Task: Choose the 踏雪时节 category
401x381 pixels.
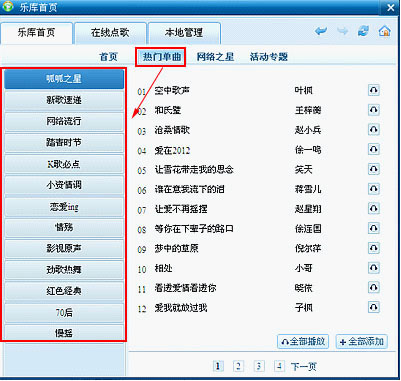Action: [x=64, y=143]
